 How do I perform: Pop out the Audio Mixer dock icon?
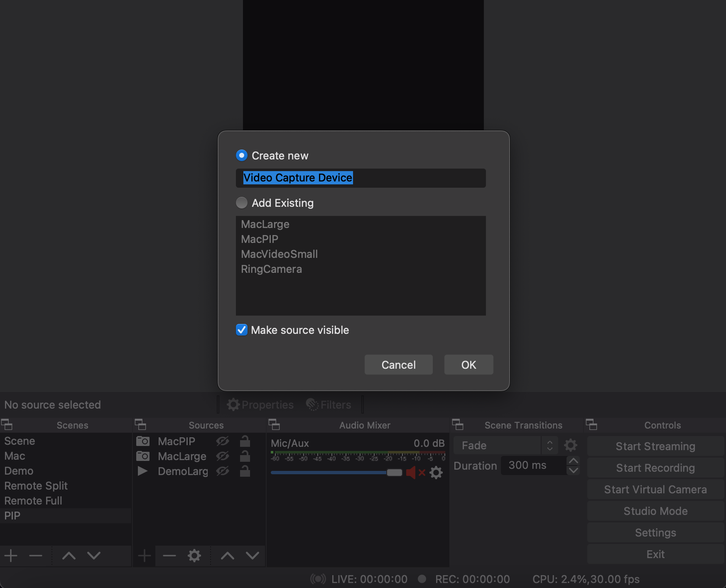coord(274,425)
